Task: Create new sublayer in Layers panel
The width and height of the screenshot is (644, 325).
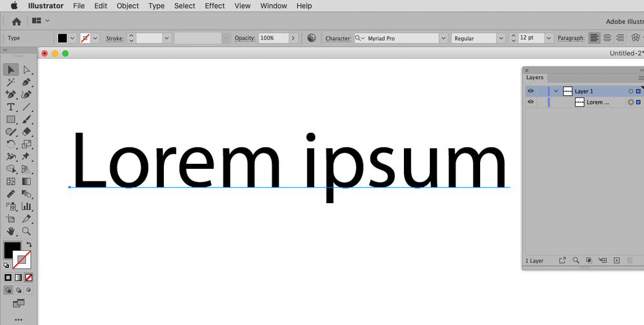Action: tap(603, 260)
